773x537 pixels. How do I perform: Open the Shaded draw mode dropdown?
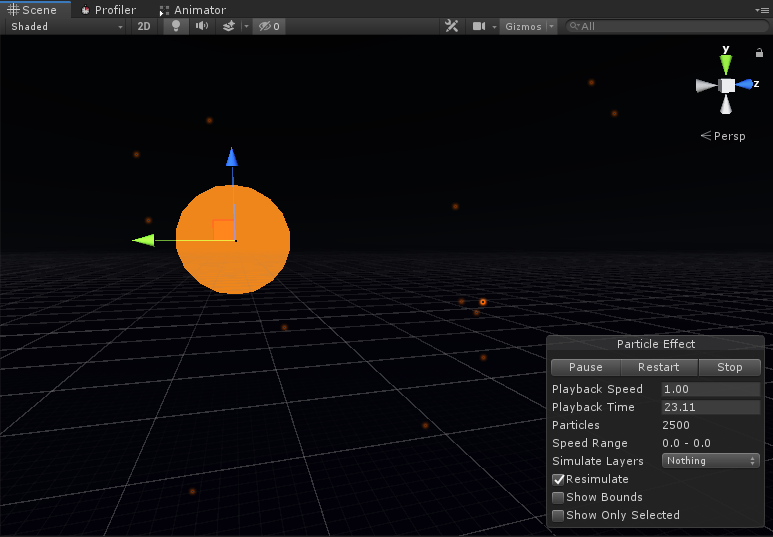(x=66, y=26)
